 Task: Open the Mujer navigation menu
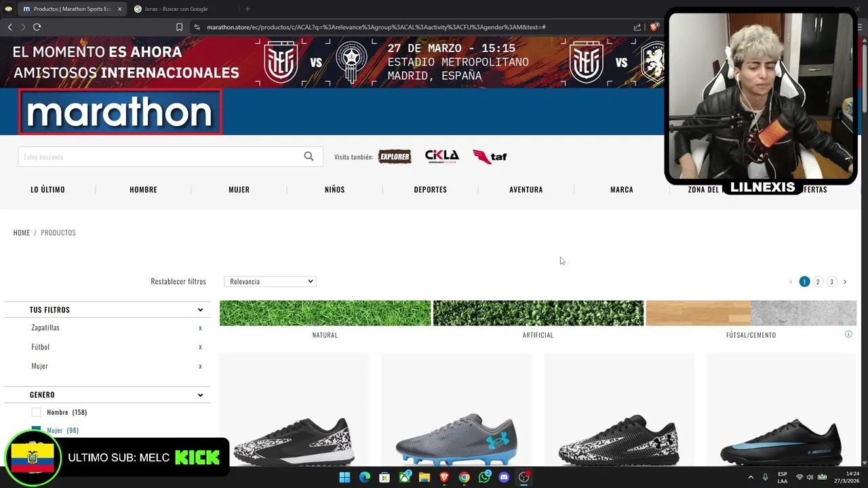coord(239,190)
